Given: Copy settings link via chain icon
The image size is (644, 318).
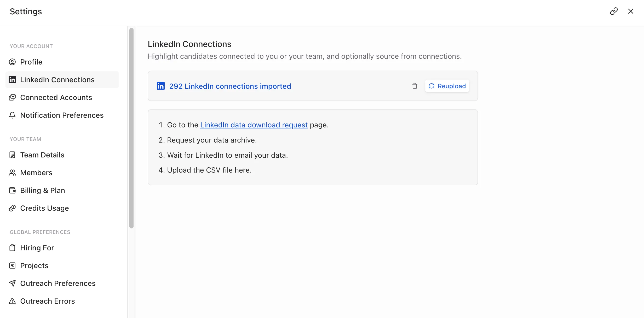Looking at the screenshot, I should [x=614, y=11].
